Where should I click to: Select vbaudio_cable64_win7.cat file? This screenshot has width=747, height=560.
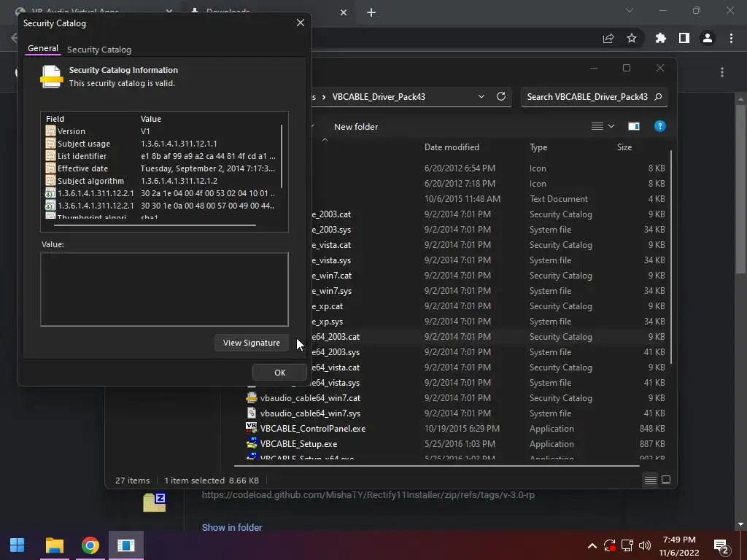coord(310,398)
